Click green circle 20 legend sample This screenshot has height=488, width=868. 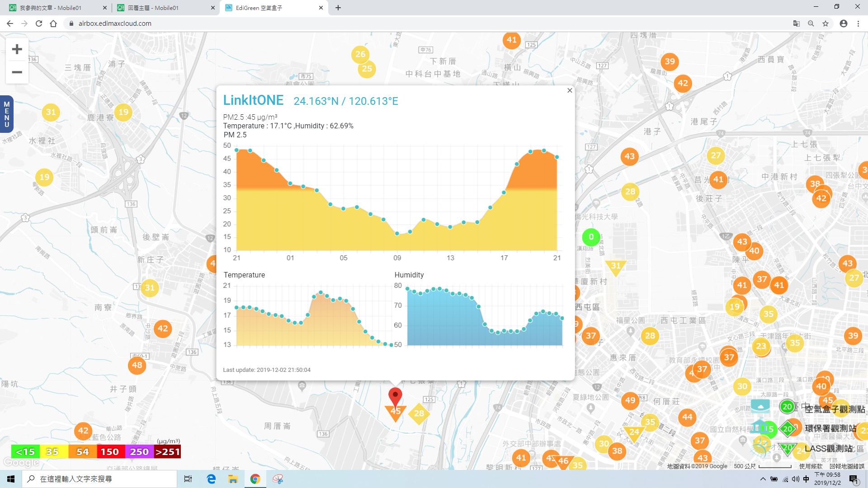[x=787, y=407]
